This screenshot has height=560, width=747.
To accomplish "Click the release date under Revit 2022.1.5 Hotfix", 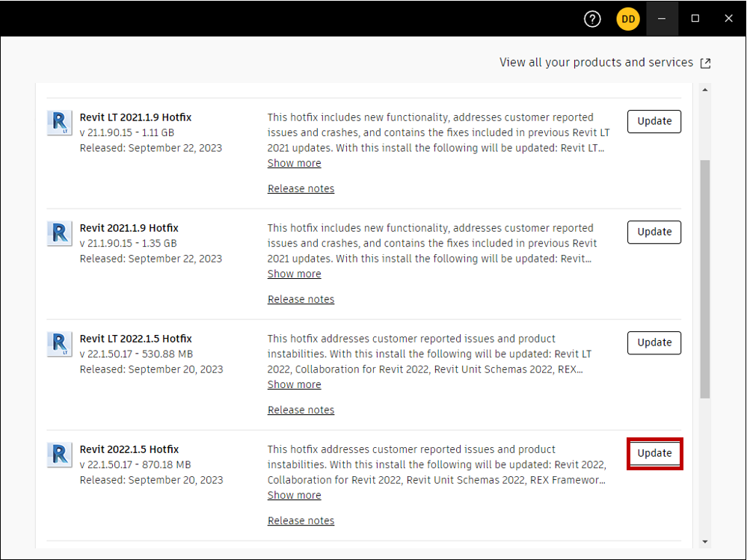I will [151, 480].
